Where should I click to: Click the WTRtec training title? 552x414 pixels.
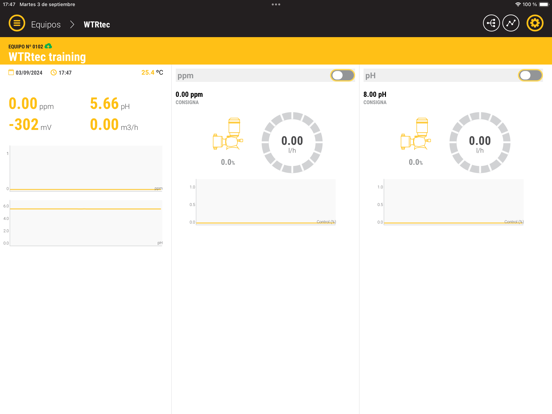tap(47, 57)
